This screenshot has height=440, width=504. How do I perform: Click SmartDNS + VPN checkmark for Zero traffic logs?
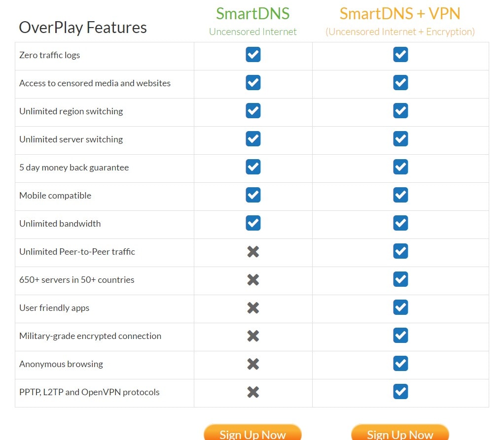click(400, 55)
